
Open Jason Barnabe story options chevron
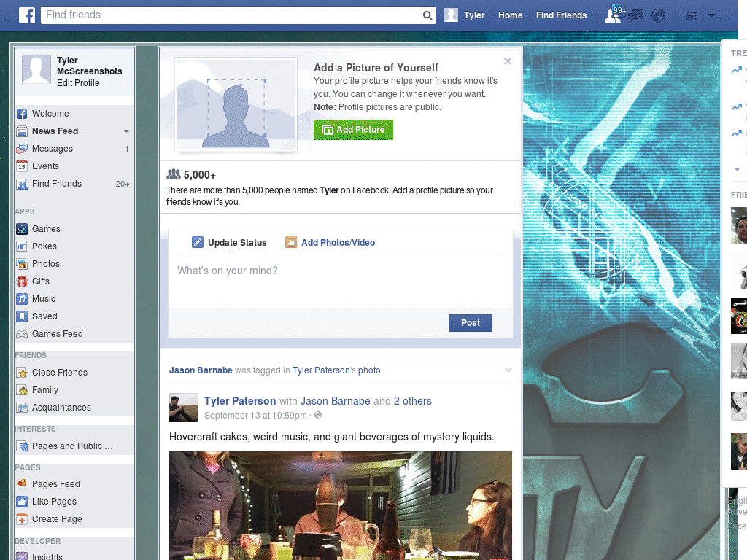point(508,370)
